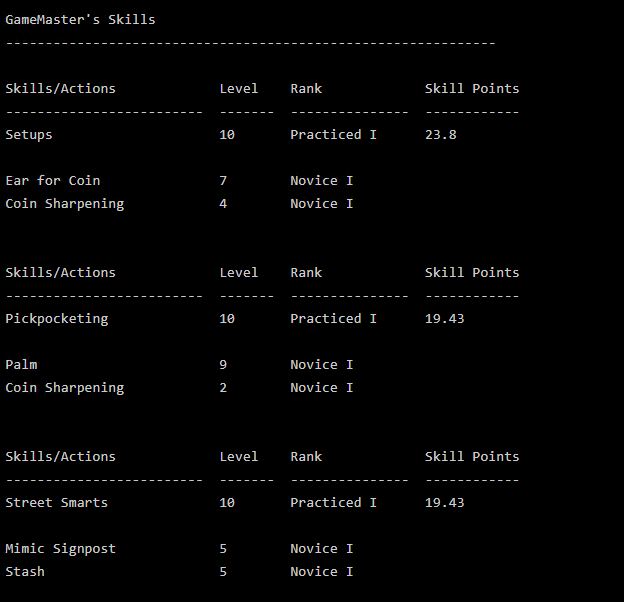Image resolution: width=624 pixels, height=602 pixels.
Task: Click the Pickpocketing skill name
Action: pyautogui.click(x=57, y=319)
